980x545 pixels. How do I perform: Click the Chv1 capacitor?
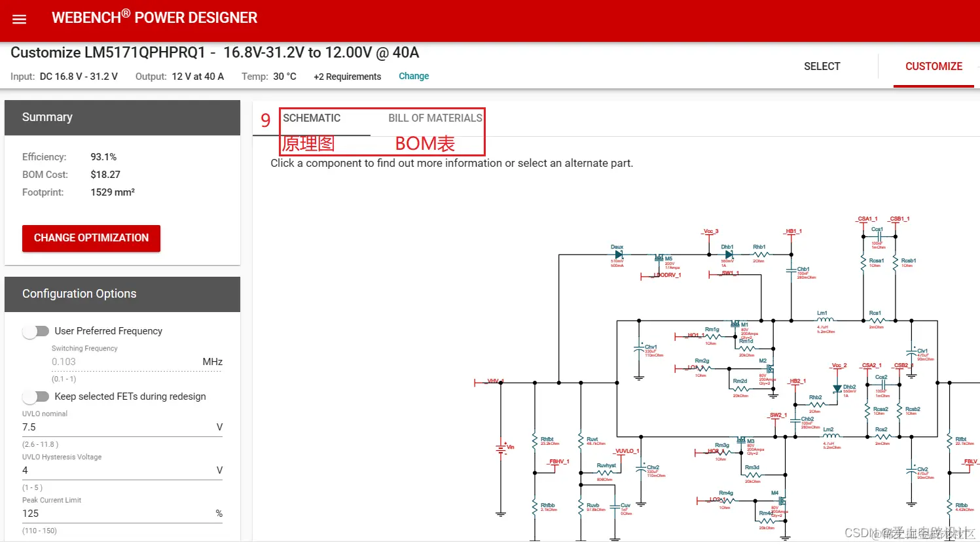pyautogui.click(x=640, y=349)
